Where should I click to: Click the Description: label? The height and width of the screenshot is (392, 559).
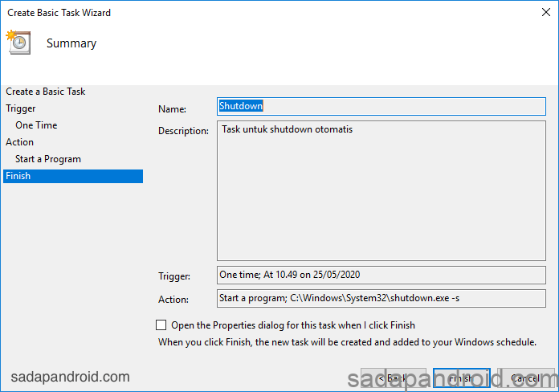pyautogui.click(x=183, y=131)
